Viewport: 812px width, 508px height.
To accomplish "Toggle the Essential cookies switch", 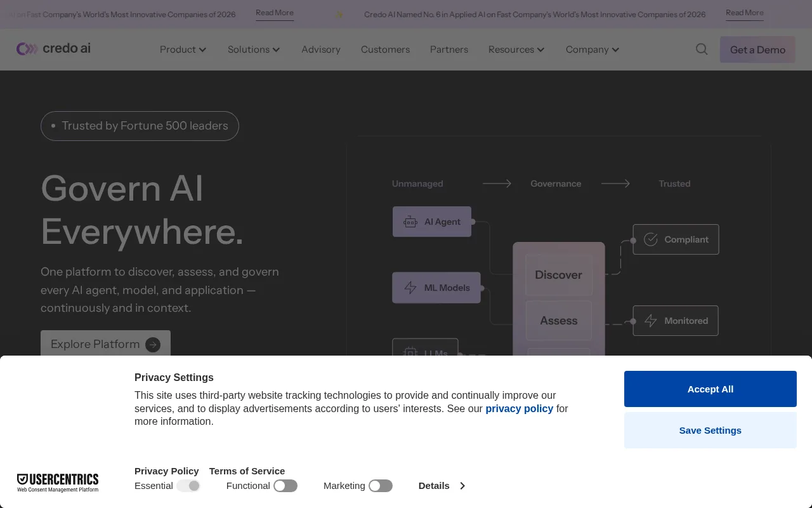I will point(188,486).
